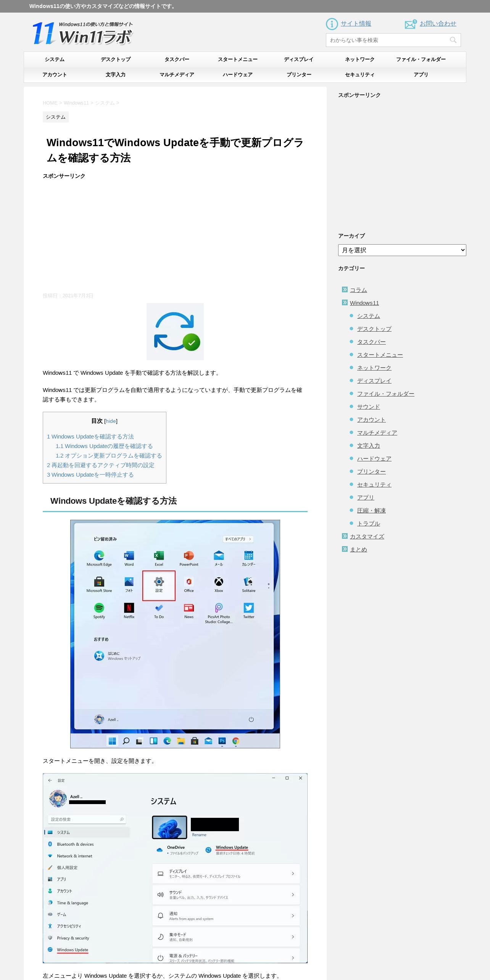Open the ファイル・フォルダー subcategory in sidebar

(x=386, y=394)
